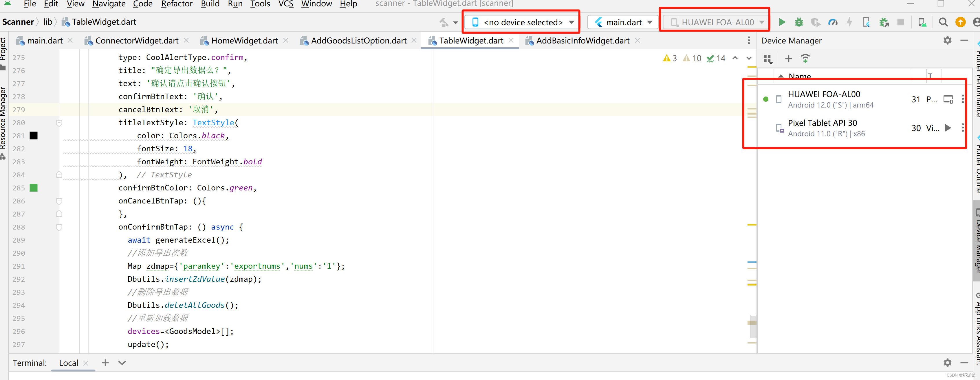Switch to HomeWidget.dart tab
980x380 pixels.
244,40
